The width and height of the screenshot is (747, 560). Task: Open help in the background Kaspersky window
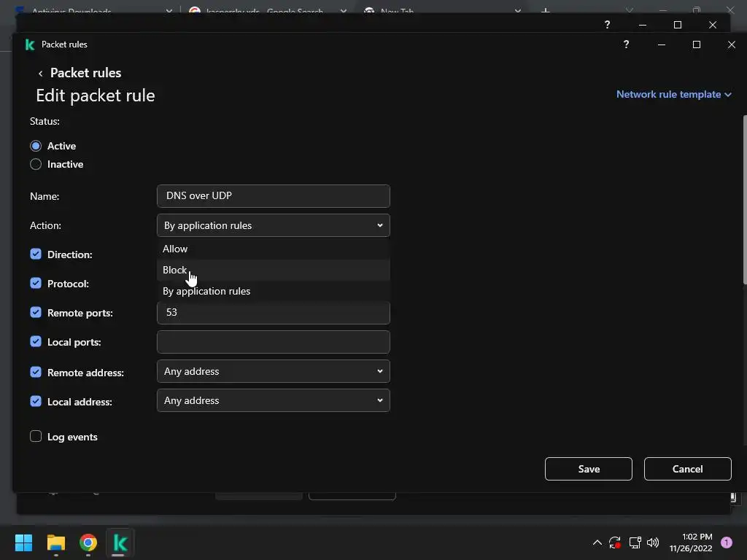click(x=607, y=25)
